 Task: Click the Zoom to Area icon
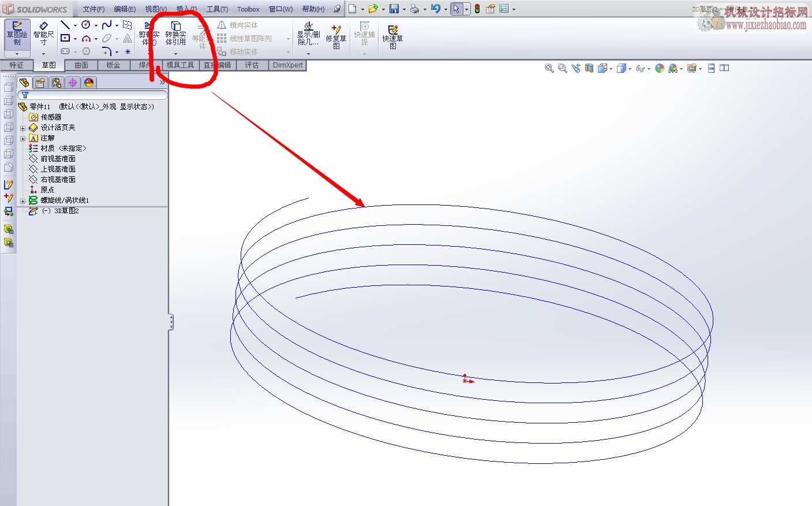point(562,68)
